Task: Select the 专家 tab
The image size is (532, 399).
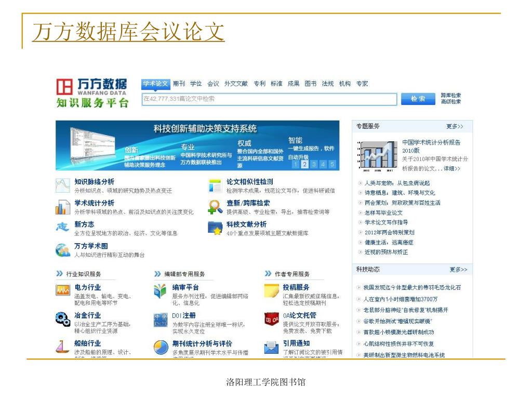Action: (362, 84)
